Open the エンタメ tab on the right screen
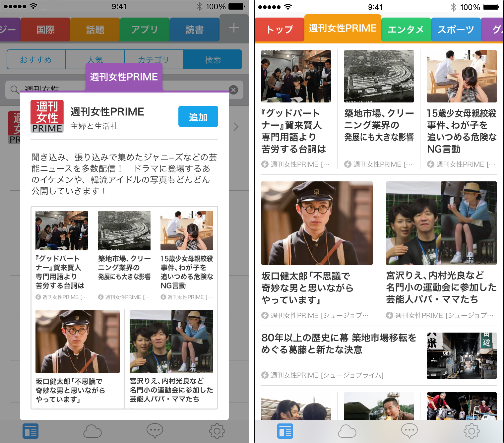Viewport: 504px width, 443px height. coord(406,30)
